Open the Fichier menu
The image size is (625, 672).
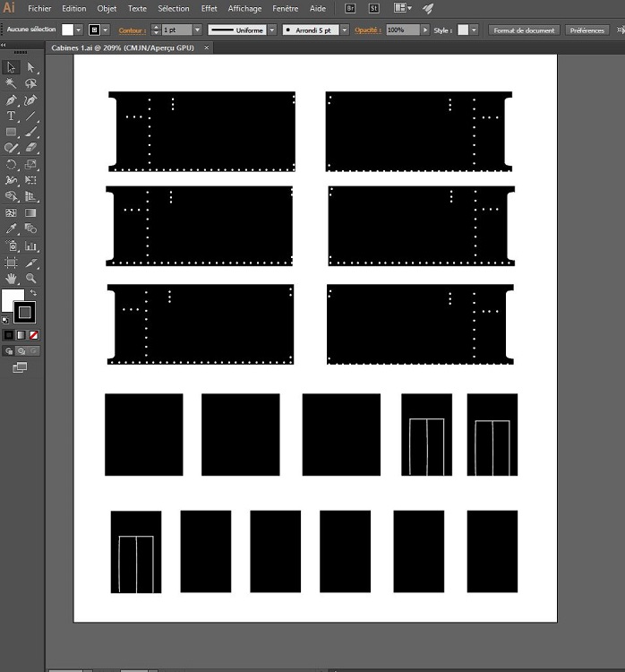(x=40, y=8)
